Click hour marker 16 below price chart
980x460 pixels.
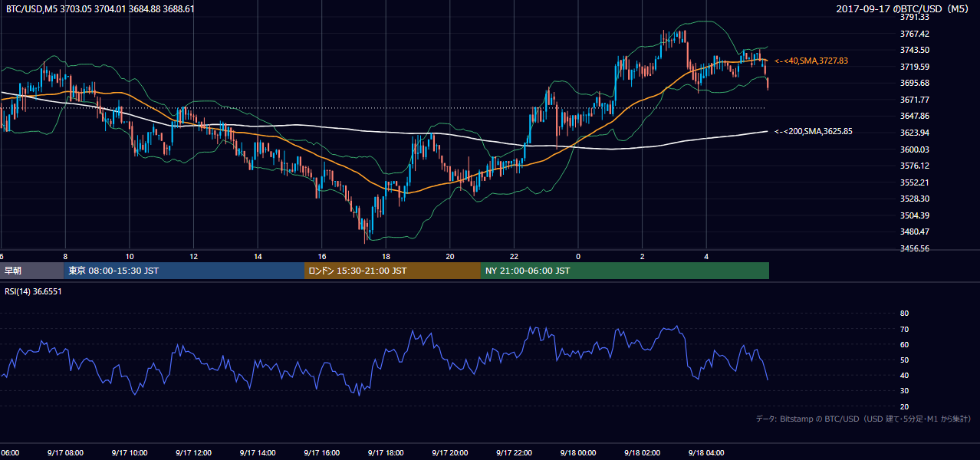[322, 257]
